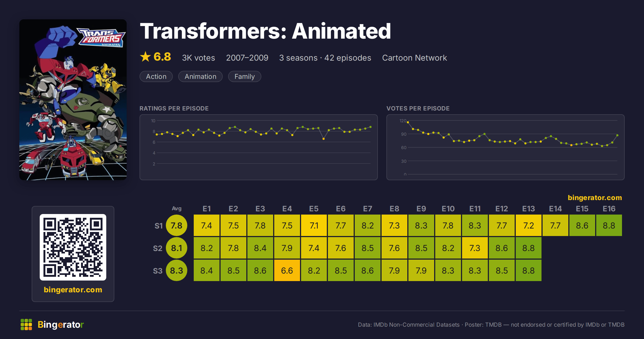This screenshot has width=644, height=339.
Task: Select the S1 average 7.8 circle
Action: click(177, 225)
